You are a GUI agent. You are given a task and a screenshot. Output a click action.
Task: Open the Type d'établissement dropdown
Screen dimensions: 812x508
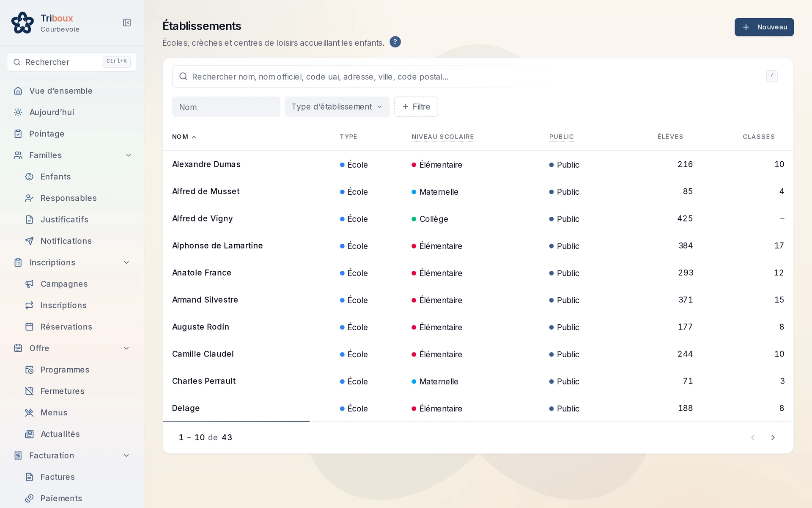tap(337, 107)
